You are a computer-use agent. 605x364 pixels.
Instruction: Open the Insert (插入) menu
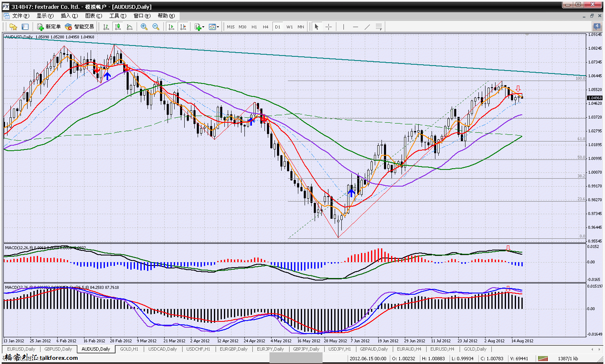point(69,16)
